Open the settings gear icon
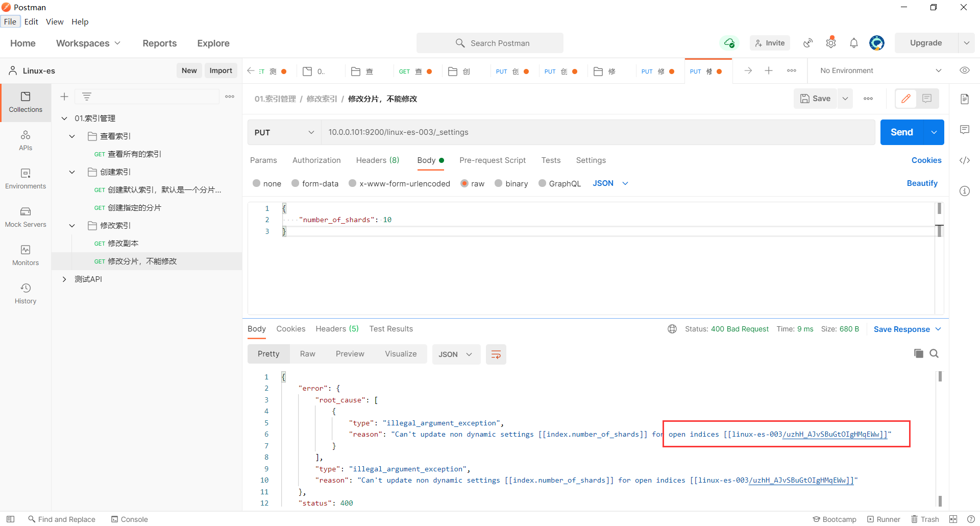980x526 pixels. 831,43
